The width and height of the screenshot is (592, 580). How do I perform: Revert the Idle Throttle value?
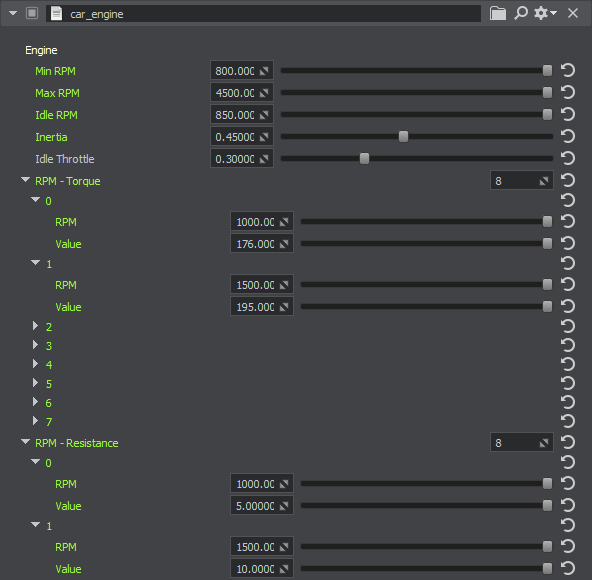click(567, 158)
